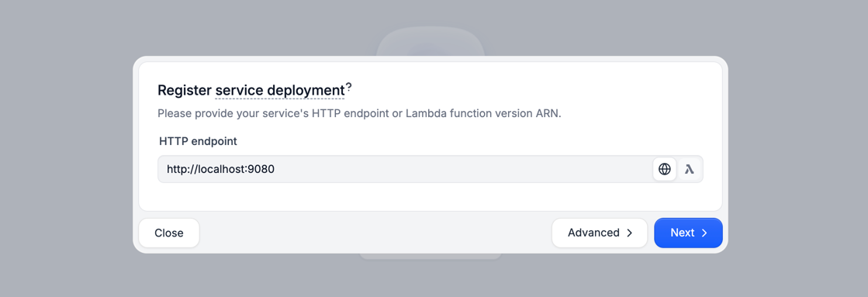Open the service deployment help link
Viewport: 868px width, 297px height.
click(280, 90)
